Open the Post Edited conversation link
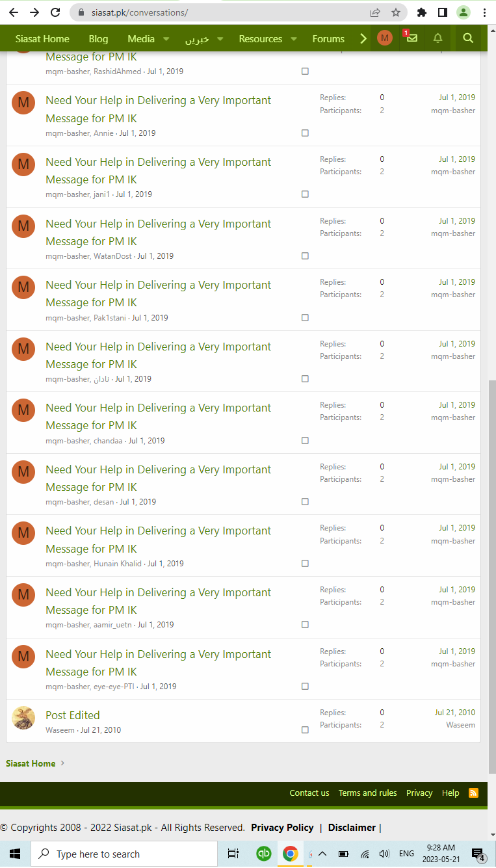Viewport: 496px width, 868px height. pos(73,715)
